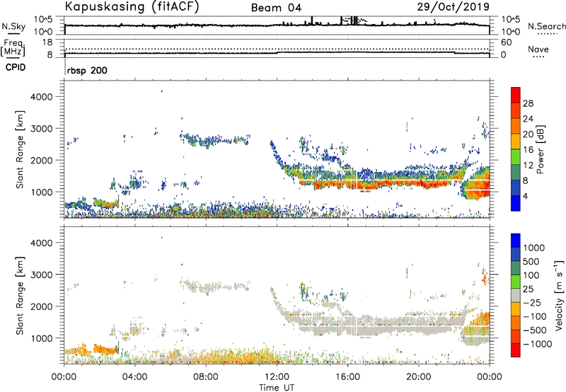
Task: Select the 3000 km tick in velocity panel
Action: [x=41, y=275]
